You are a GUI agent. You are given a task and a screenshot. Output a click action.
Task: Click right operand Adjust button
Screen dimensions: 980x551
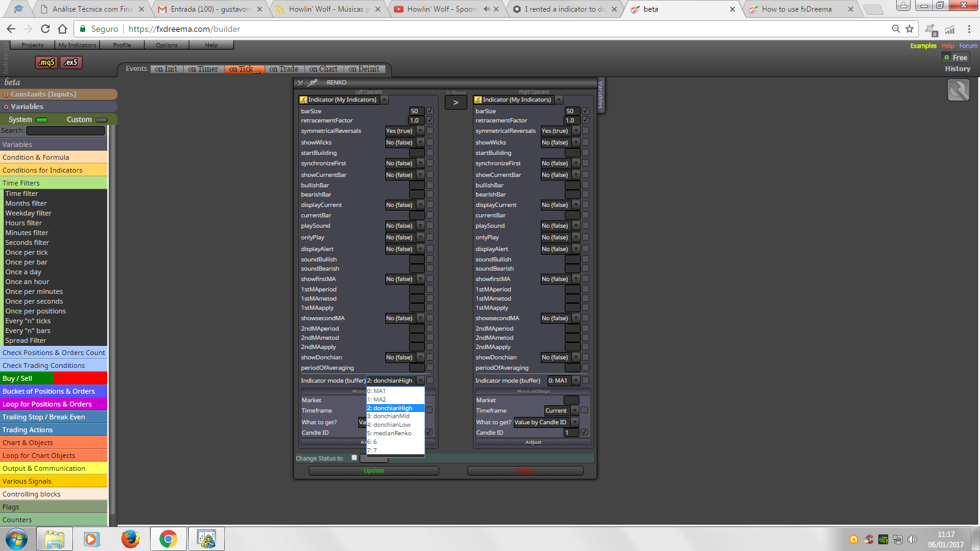click(x=533, y=442)
